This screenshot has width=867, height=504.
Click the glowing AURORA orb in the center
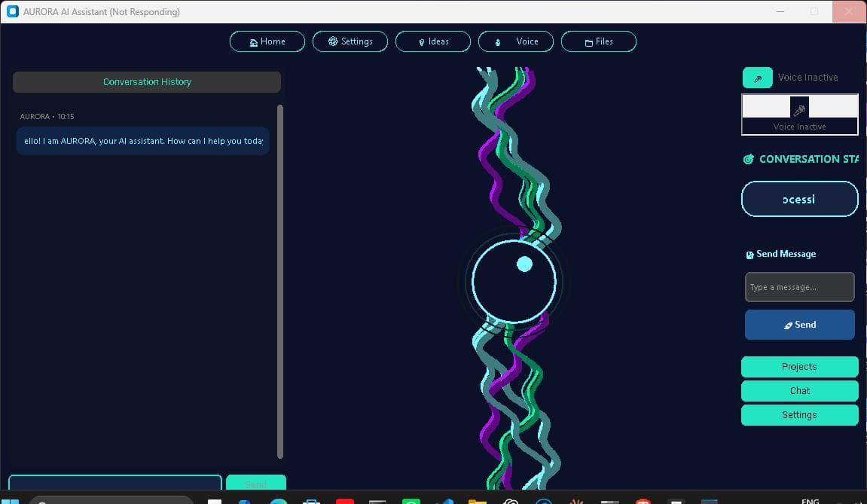tap(514, 282)
